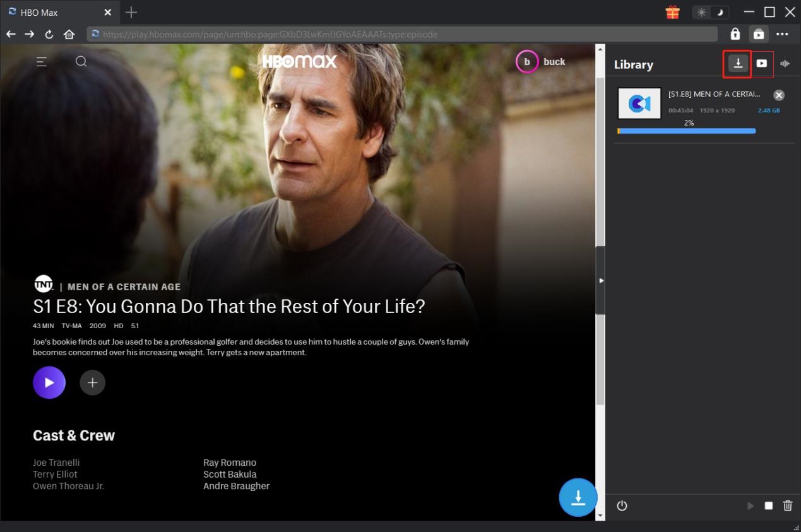Cancel the Men of a Certain Age download

(x=779, y=95)
